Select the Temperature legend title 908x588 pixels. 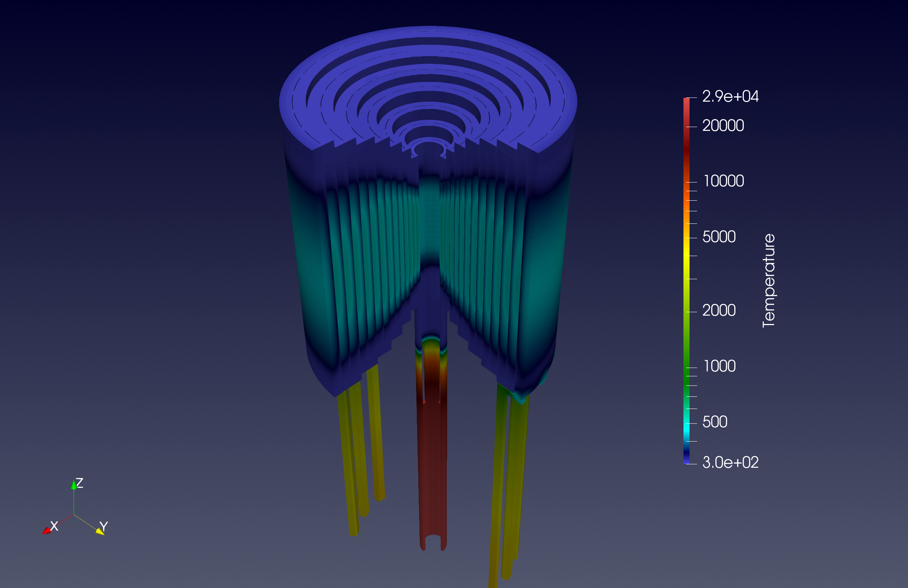769,280
